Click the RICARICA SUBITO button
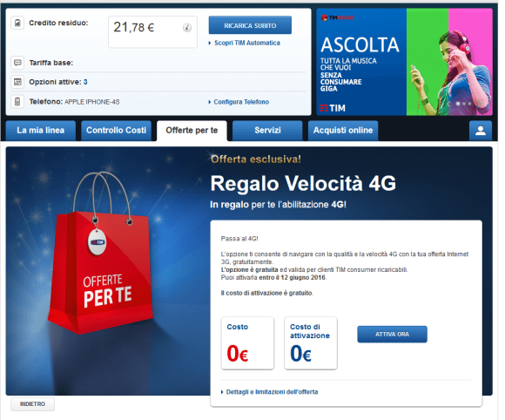505x420 pixels. click(x=250, y=25)
